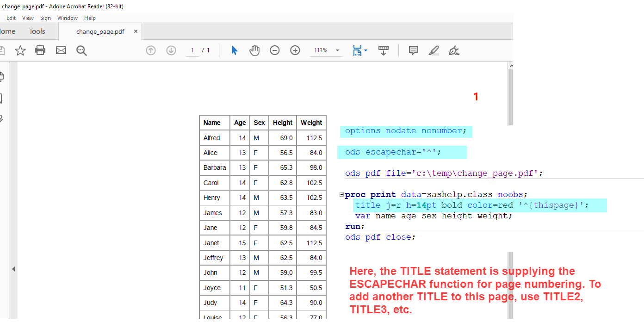The width and height of the screenshot is (644, 322).
Task: Close the change_page.pdf tab
Action: tap(136, 31)
